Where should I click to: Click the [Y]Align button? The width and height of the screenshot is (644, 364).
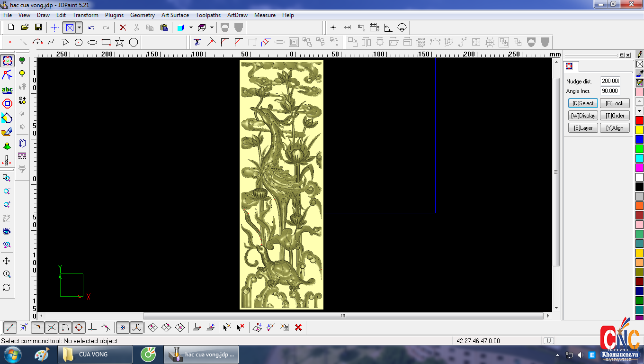point(615,128)
